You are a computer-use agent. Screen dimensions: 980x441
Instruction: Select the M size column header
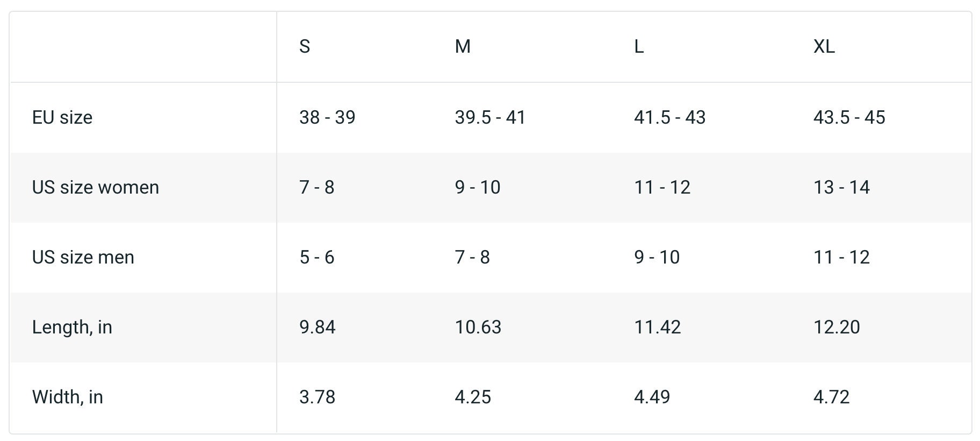(463, 47)
